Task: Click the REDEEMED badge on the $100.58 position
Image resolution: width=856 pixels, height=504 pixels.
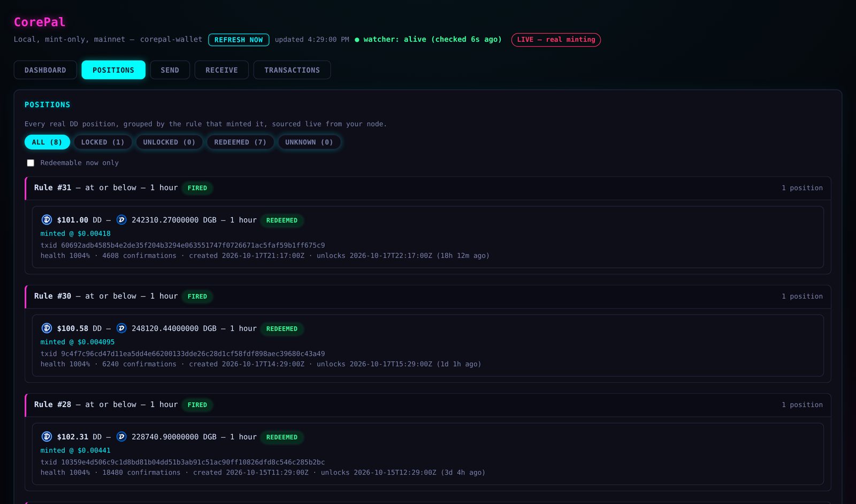Action: [x=282, y=329]
